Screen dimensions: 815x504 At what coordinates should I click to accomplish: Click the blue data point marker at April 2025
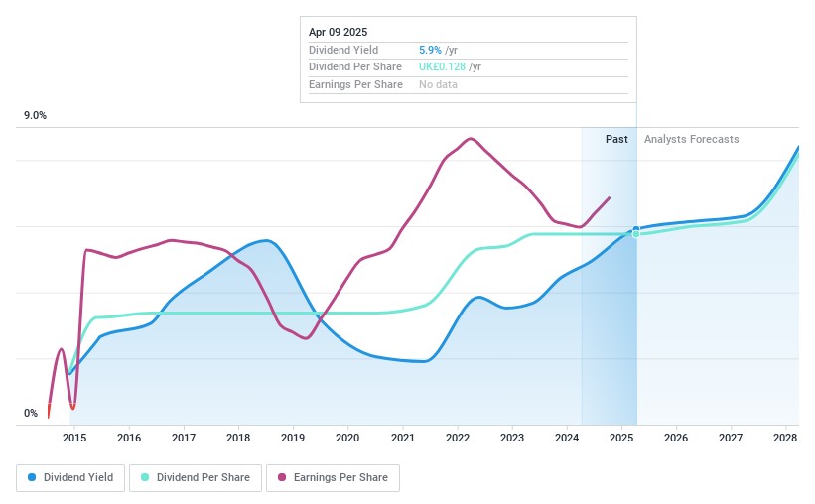tap(636, 229)
